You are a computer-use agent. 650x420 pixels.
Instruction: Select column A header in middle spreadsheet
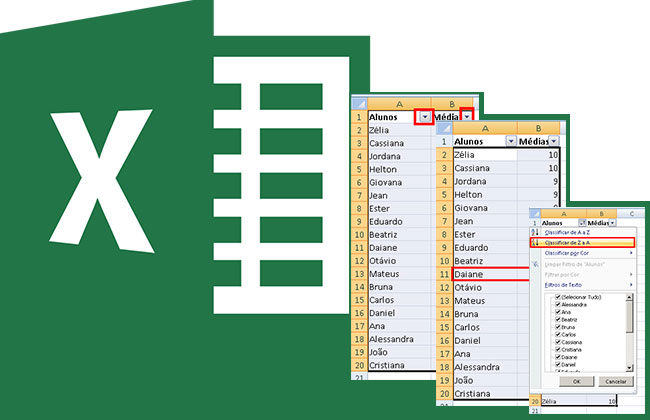tap(485, 128)
